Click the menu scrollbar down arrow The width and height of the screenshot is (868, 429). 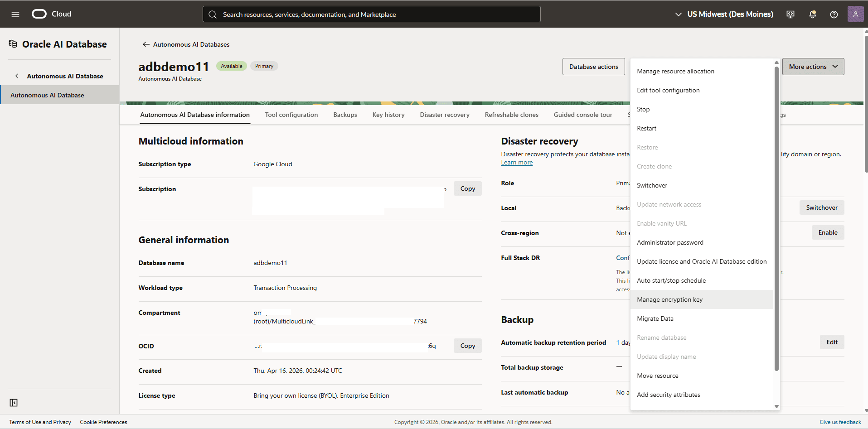click(776, 406)
